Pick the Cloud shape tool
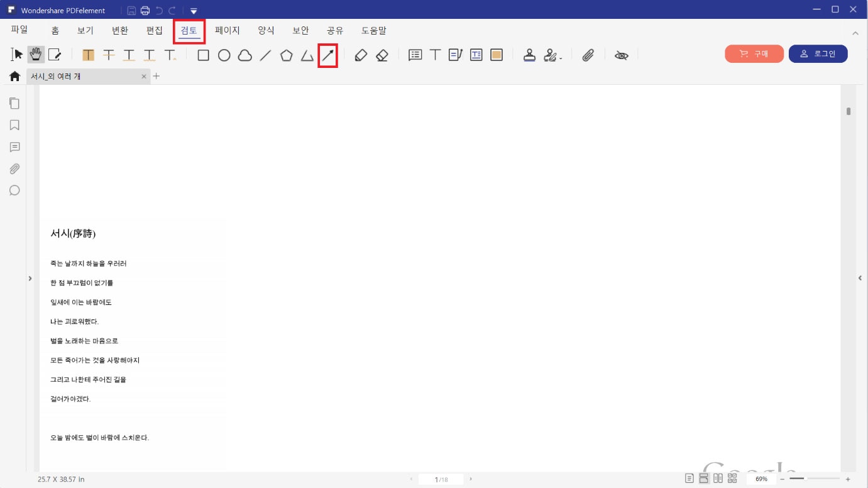 pyautogui.click(x=244, y=55)
